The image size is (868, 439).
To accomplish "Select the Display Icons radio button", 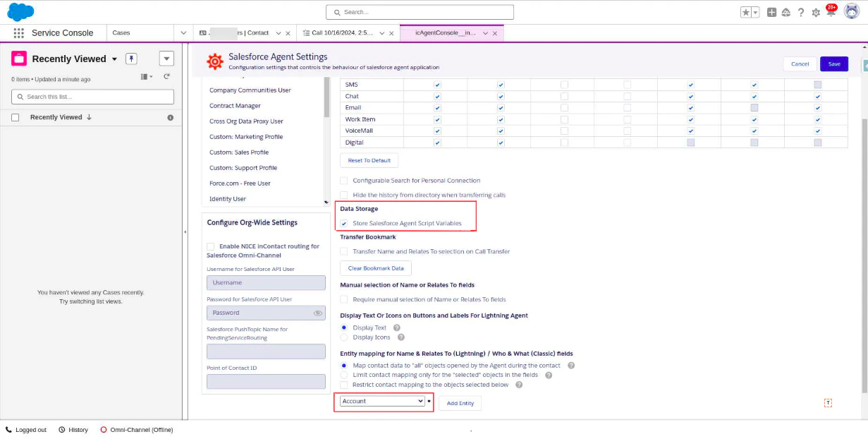I will tap(343, 337).
